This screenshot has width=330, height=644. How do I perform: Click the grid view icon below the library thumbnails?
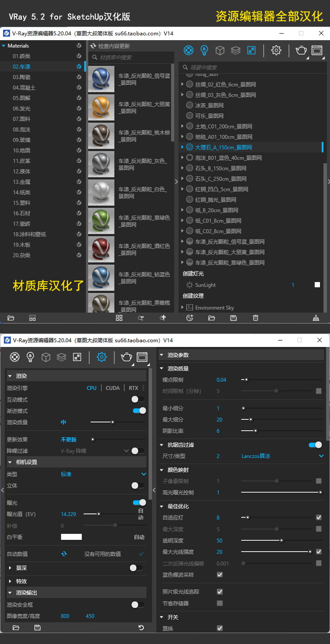coord(119,318)
